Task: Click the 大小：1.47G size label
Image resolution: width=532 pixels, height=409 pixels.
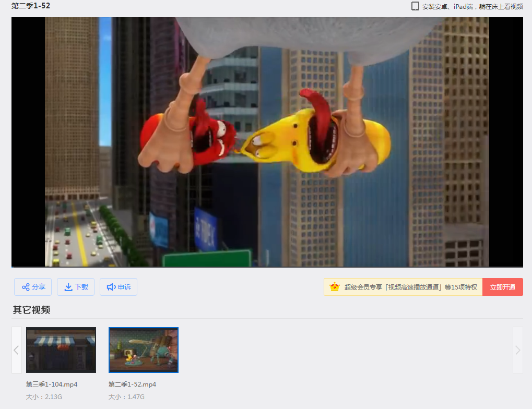Action: [126, 397]
